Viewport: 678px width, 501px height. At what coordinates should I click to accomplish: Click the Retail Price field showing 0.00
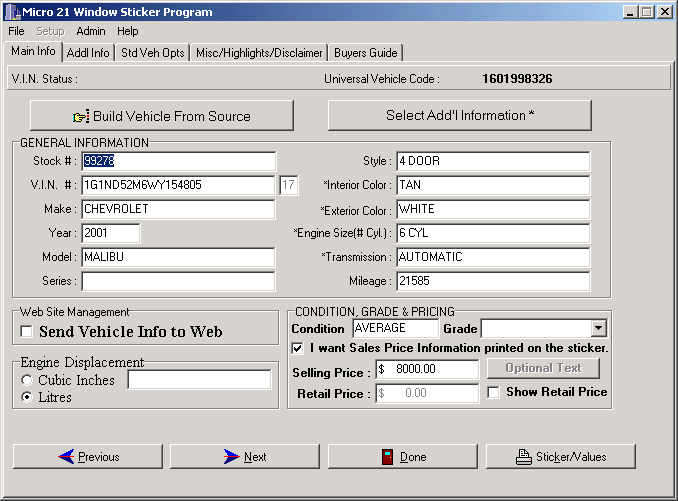tap(427, 393)
